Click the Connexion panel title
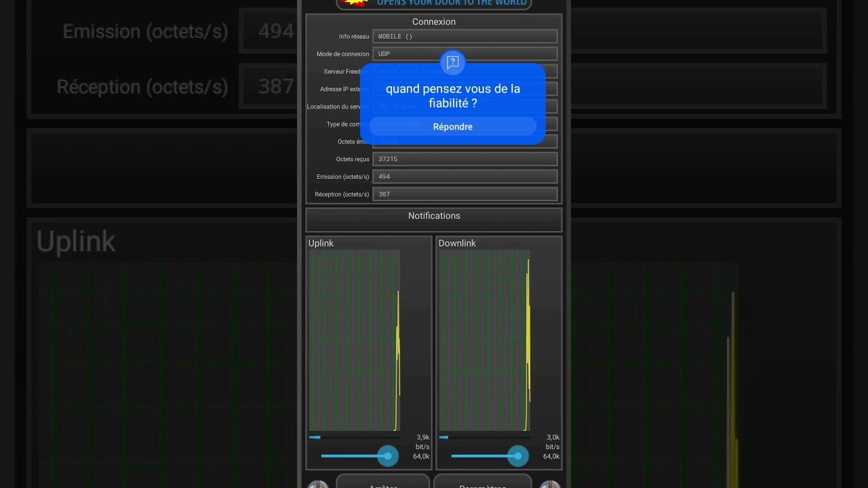 434,22
